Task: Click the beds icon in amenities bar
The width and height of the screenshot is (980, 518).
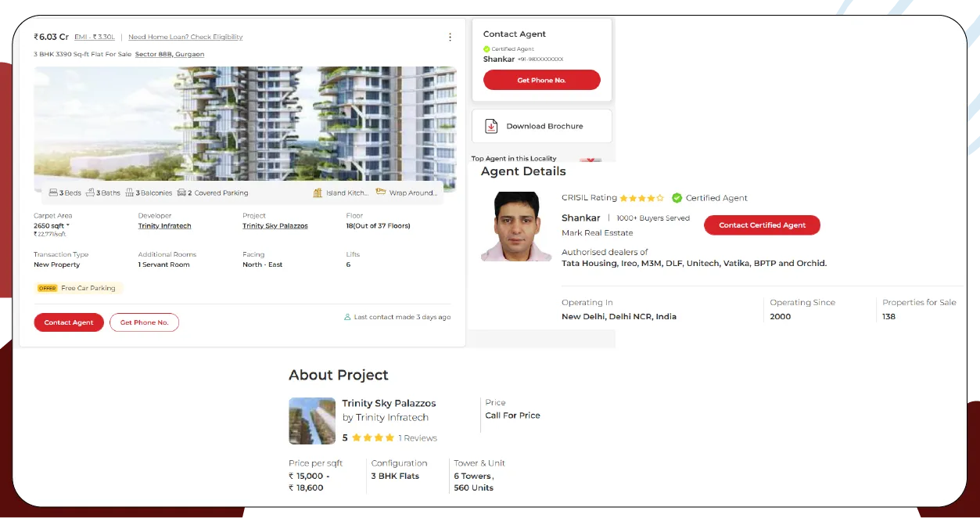Action: pyautogui.click(x=53, y=192)
